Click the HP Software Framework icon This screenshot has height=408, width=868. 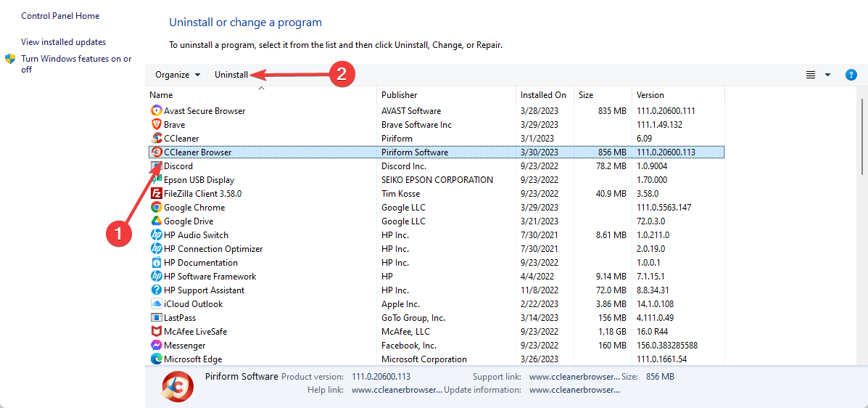(156, 276)
